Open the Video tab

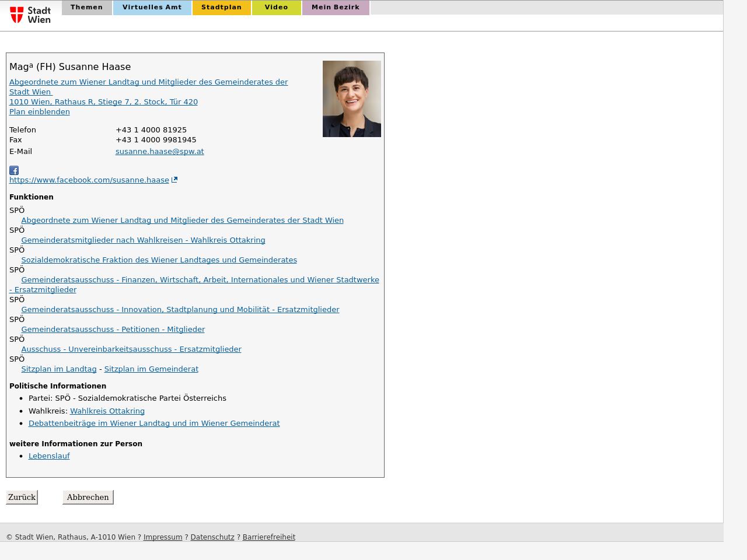coord(277,8)
